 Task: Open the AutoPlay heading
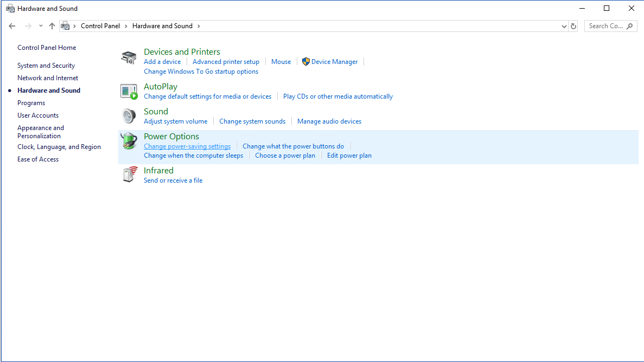click(x=161, y=87)
